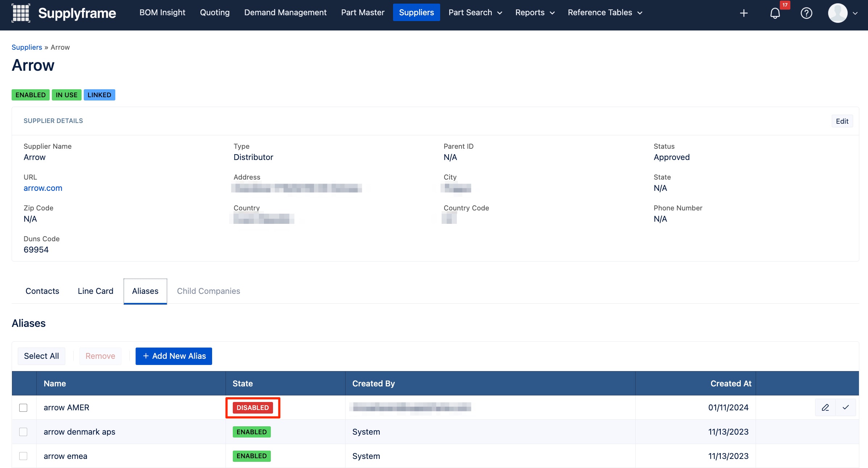Expand the Part Search dropdown
Screen dimensions: 868x468
point(475,12)
